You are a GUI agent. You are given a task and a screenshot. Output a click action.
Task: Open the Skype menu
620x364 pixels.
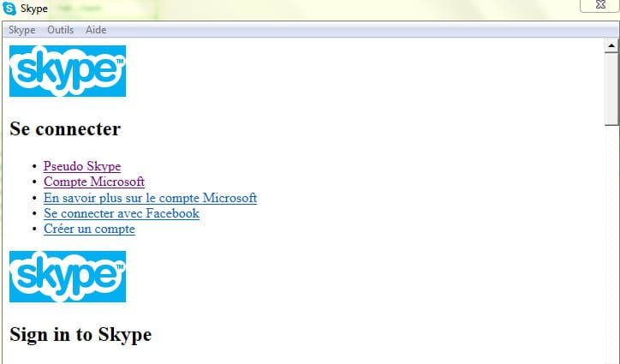[21, 30]
